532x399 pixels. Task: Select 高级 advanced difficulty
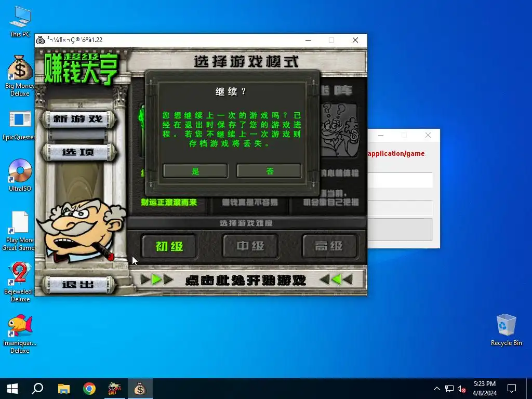tap(329, 246)
